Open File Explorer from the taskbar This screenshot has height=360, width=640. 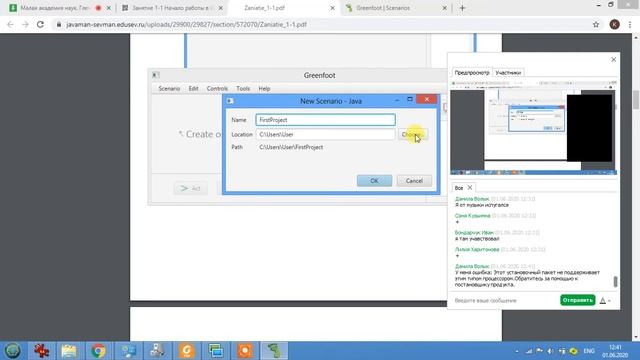(69, 351)
